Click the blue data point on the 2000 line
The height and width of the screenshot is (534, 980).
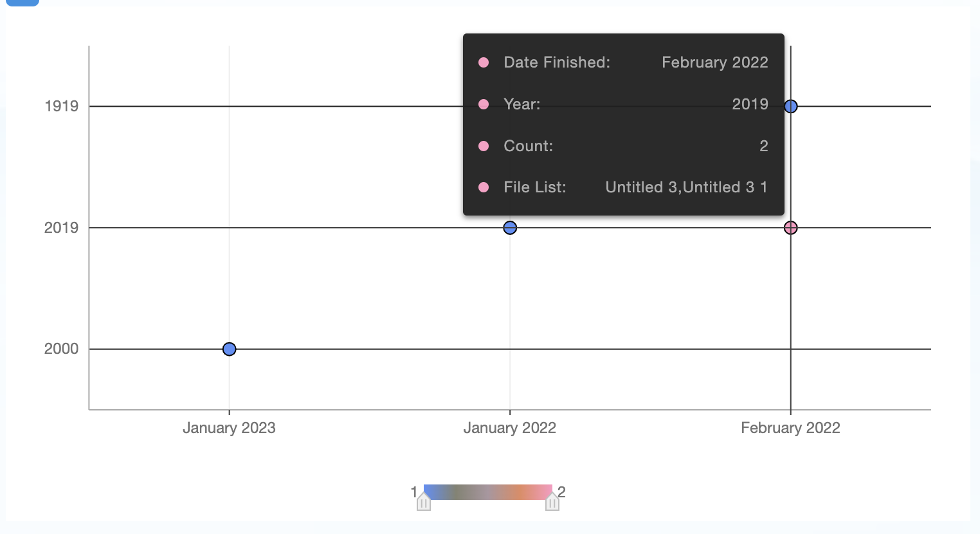[x=229, y=349]
